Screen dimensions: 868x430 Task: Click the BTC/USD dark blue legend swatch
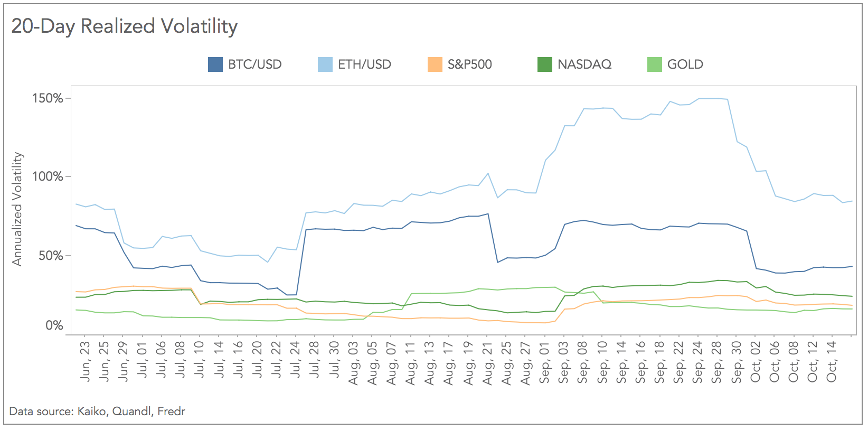215,64
